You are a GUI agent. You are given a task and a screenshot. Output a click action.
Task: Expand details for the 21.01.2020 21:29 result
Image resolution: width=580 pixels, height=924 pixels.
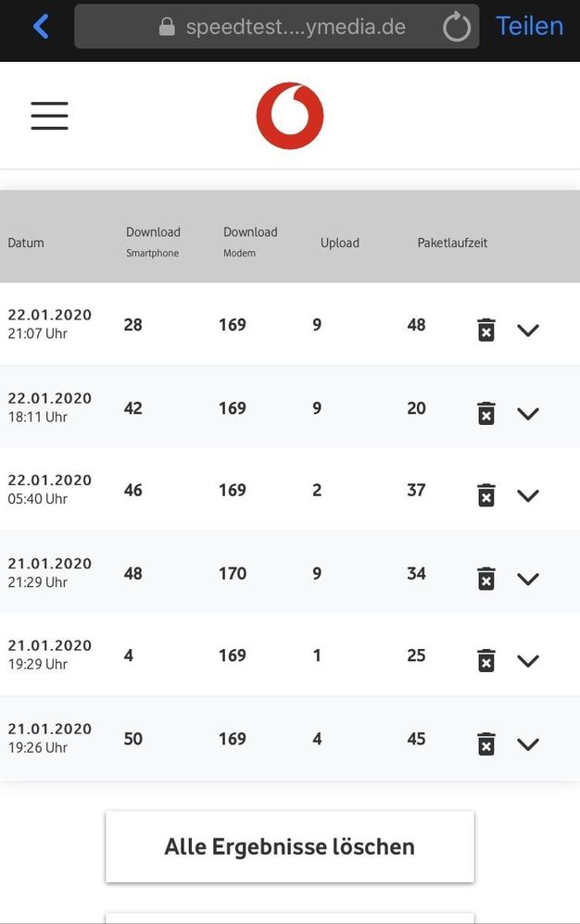528,579
